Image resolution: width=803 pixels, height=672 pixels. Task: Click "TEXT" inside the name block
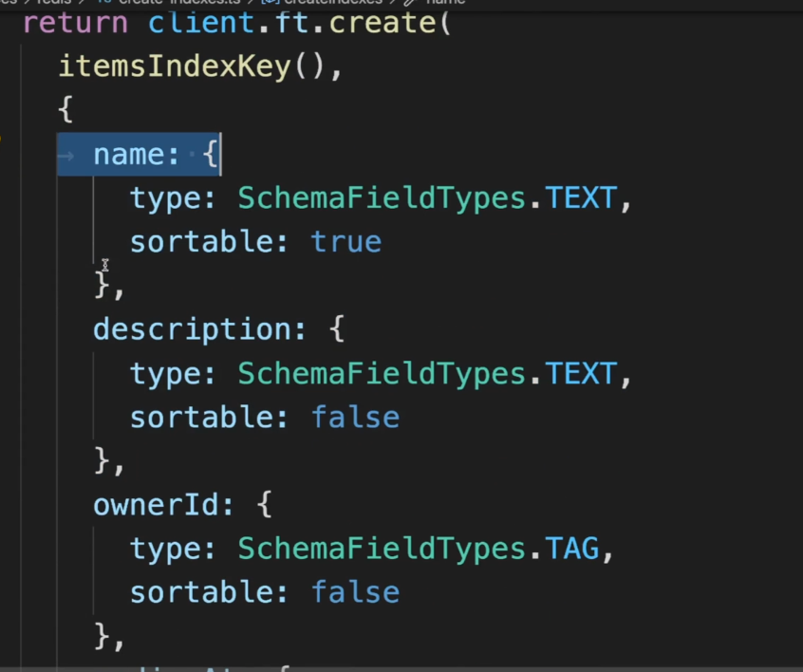pyautogui.click(x=581, y=198)
